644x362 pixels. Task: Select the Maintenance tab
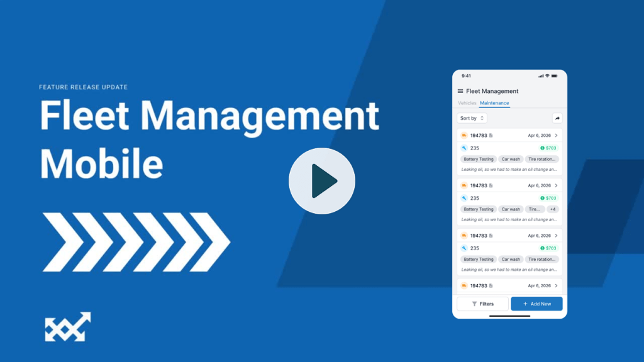click(494, 103)
